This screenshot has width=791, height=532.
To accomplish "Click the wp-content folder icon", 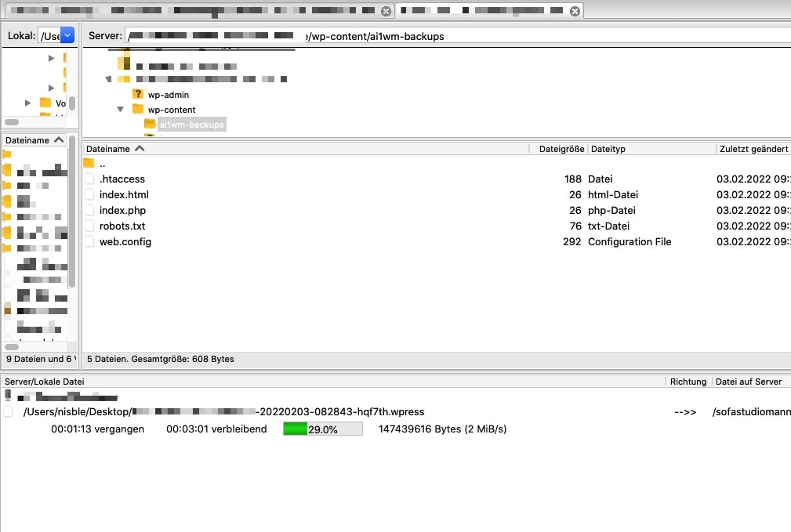I will (x=138, y=110).
